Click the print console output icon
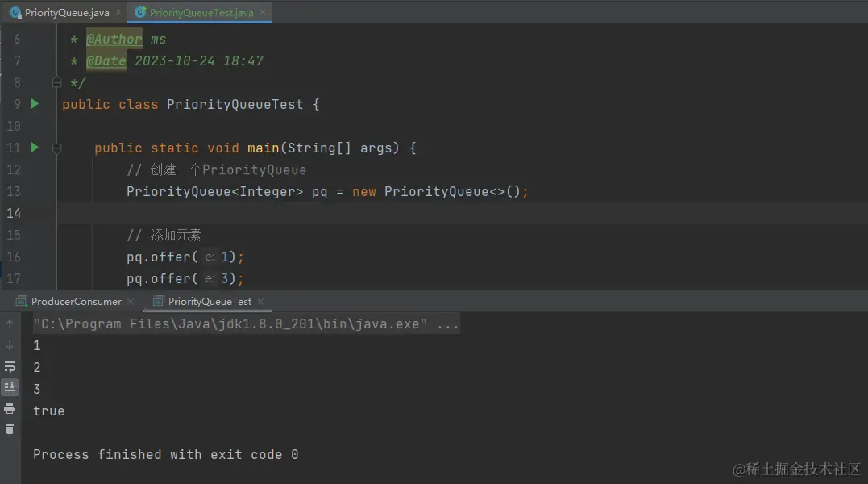Image resolution: width=868 pixels, height=484 pixels. tap(10, 409)
